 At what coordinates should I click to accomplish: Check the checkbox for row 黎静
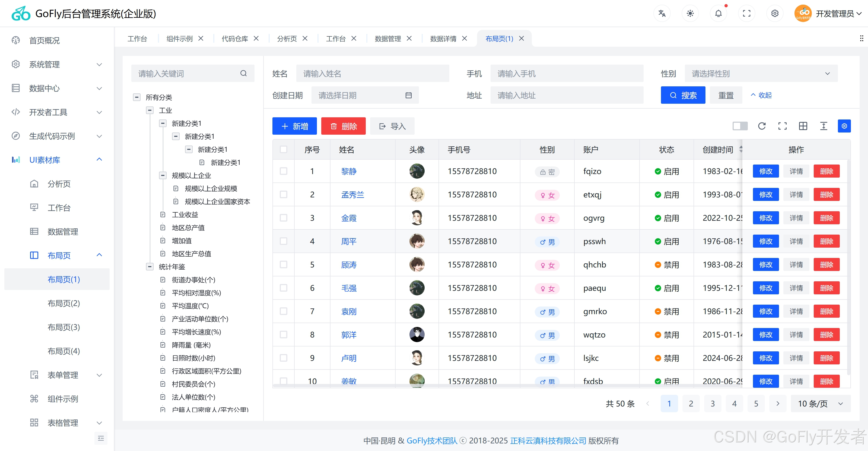tap(283, 171)
